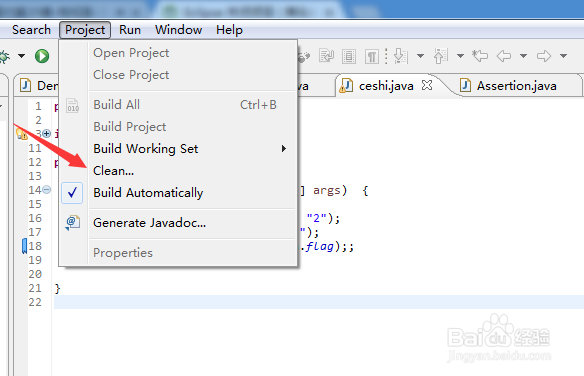Choose Build All from Project menu

click(x=178, y=105)
